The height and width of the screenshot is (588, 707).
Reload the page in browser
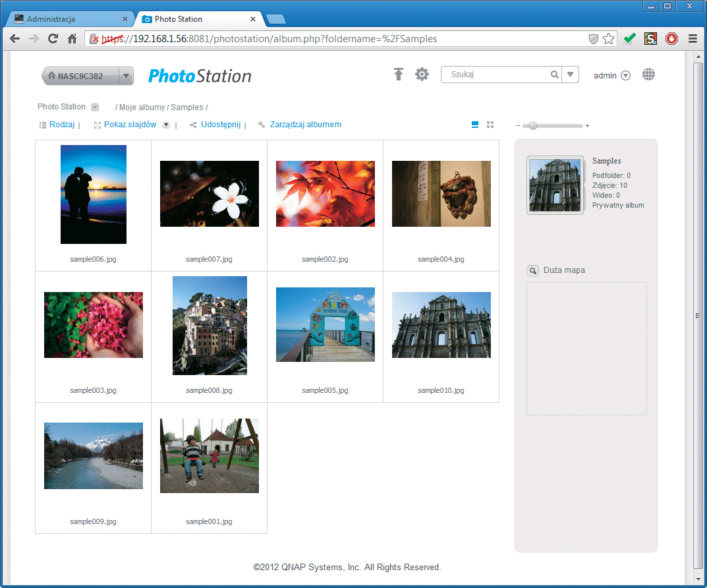[x=53, y=39]
